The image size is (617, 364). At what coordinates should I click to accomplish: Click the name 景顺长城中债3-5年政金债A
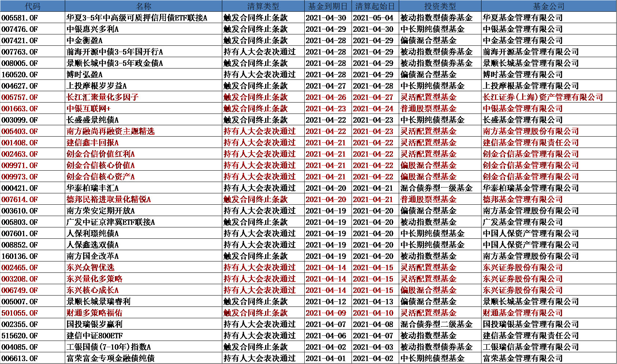[x=115, y=63]
